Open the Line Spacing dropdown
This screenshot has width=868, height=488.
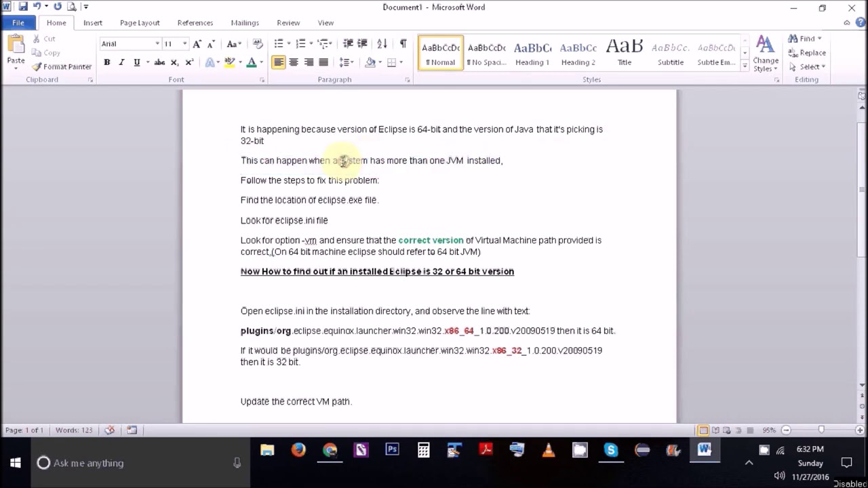(347, 62)
